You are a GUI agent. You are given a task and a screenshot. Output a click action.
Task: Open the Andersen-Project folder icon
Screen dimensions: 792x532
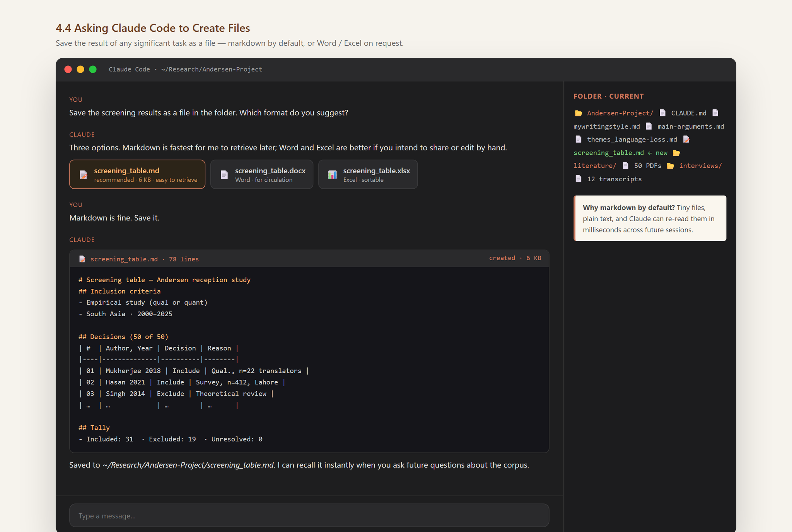click(579, 113)
